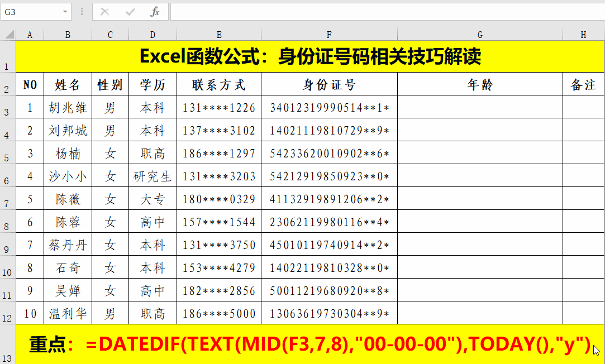Select row 13 header
Screen dimensions: 605x364
point(8,344)
